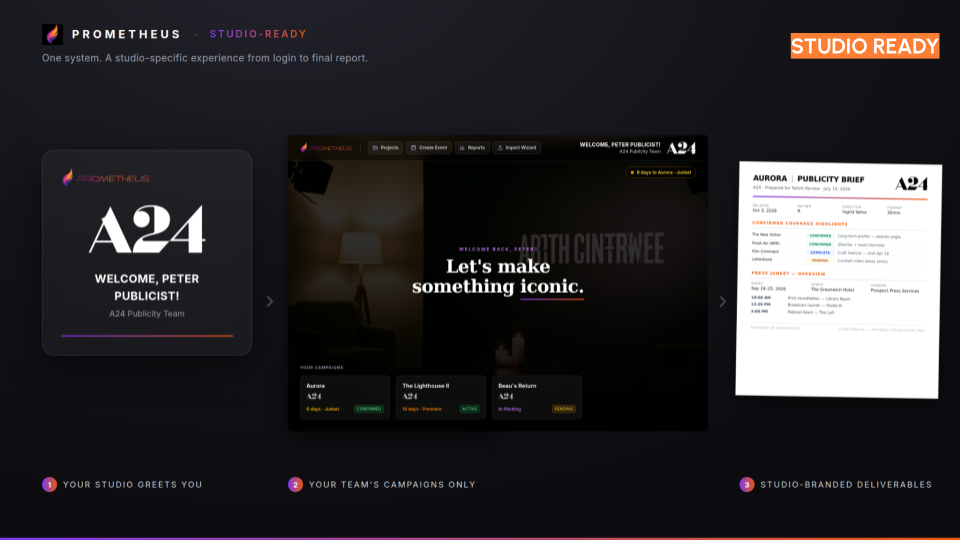The image size is (960, 540).
Task: Click 'The New Yorker' row in brief
Action: tap(839, 235)
